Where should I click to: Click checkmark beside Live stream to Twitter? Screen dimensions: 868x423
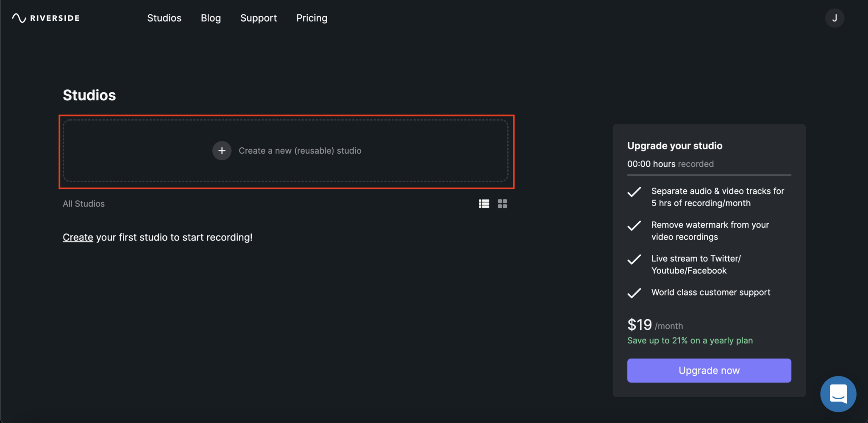[x=634, y=260]
